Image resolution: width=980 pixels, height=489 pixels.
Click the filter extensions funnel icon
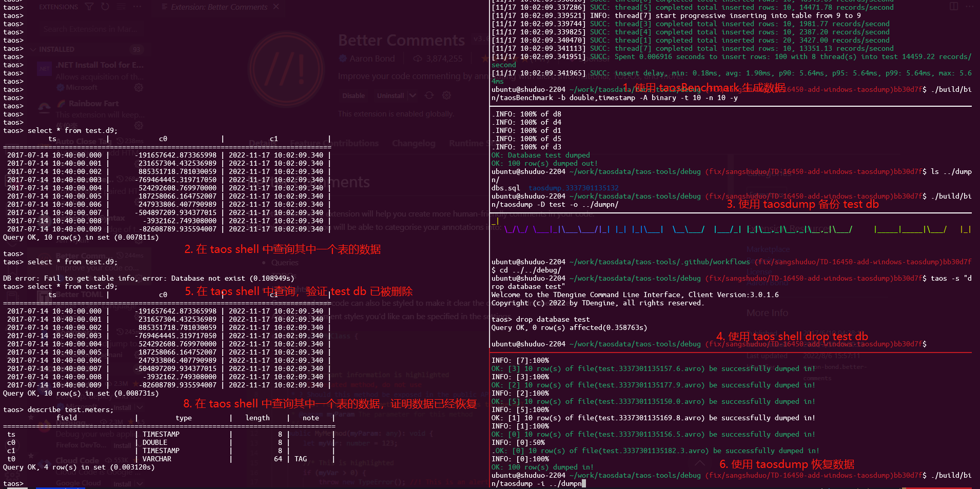[x=89, y=7]
